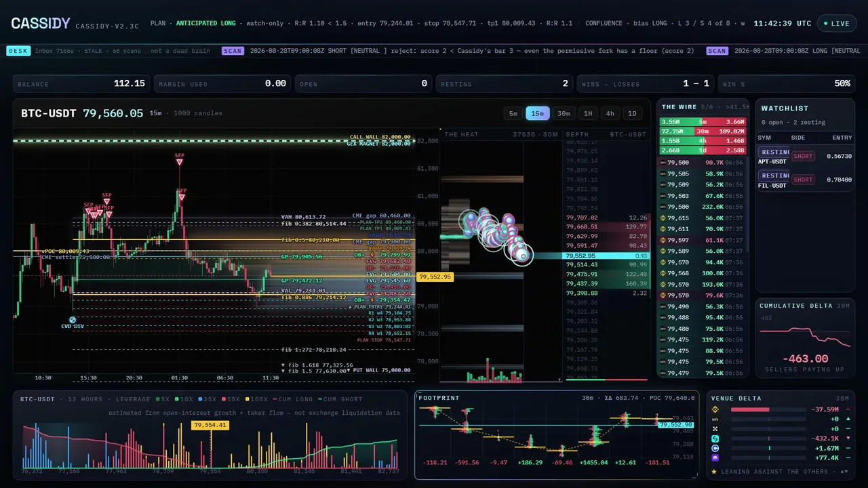Click the BALANCE 112.15 card
This screenshot has height=488, width=868.
click(81, 84)
